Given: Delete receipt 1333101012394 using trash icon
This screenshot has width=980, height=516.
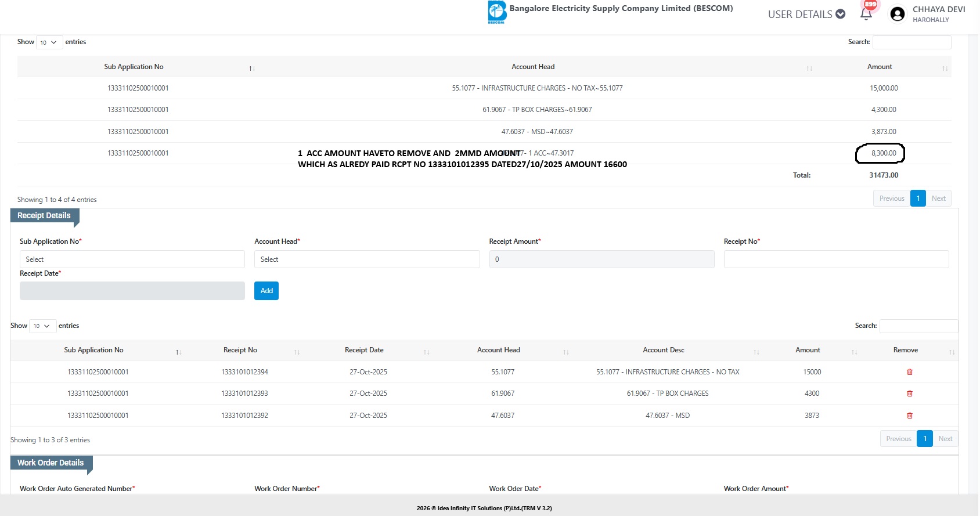Looking at the screenshot, I should [909, 372].
